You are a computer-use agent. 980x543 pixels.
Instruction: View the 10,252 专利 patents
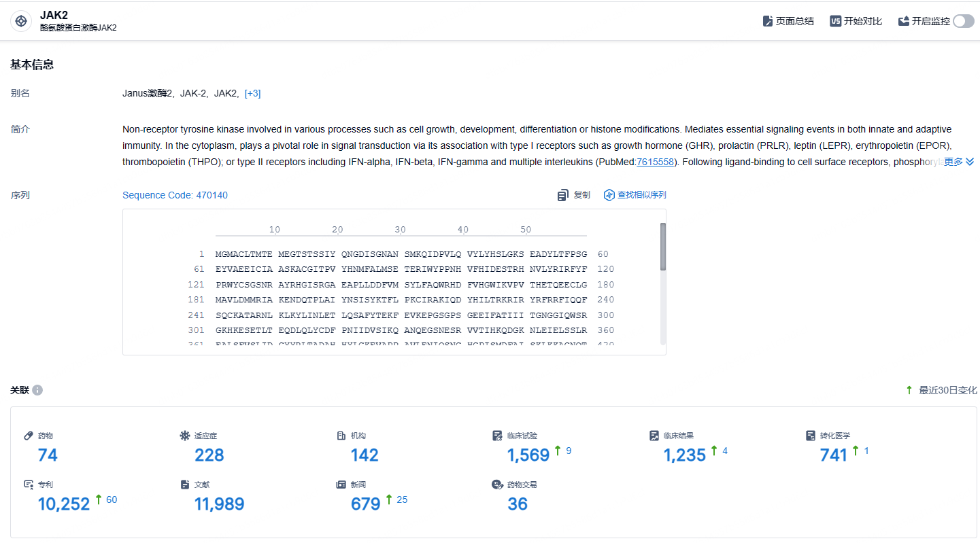pos(64,504)
